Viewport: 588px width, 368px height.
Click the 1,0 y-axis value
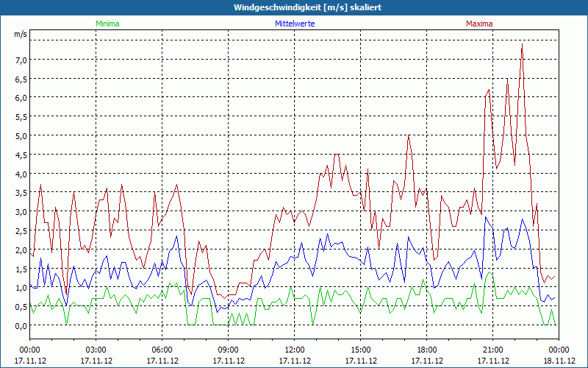[x=21, y=288]
